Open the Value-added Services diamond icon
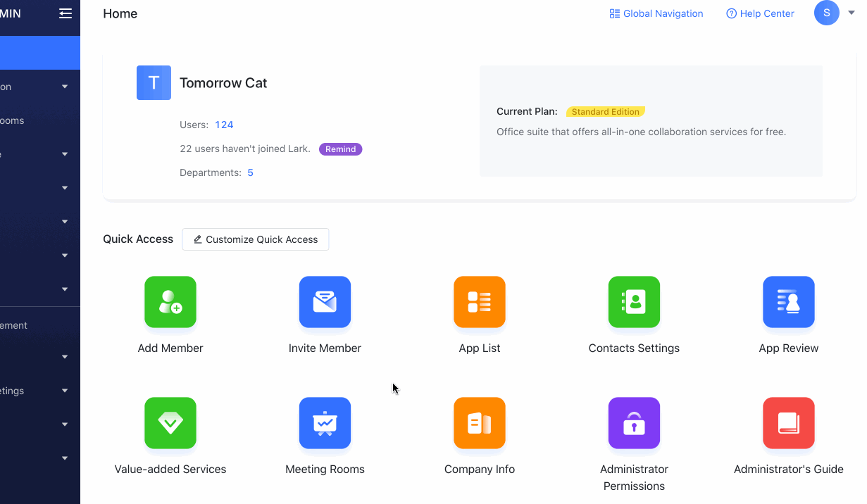 point(170,423)
